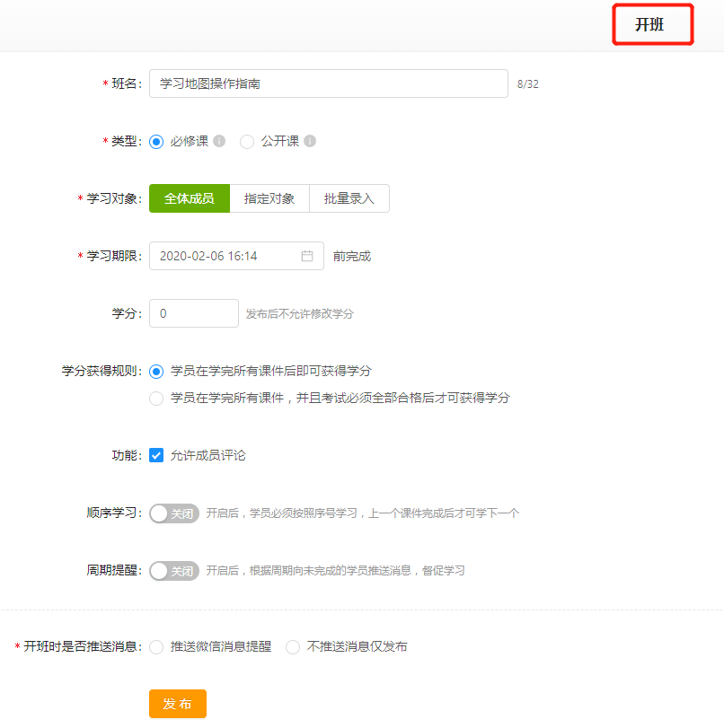The width and height of the screenshot is (724, 728).
Task: Click the deadline field showing 2020-02-06
Action: [x=225, y=256]
